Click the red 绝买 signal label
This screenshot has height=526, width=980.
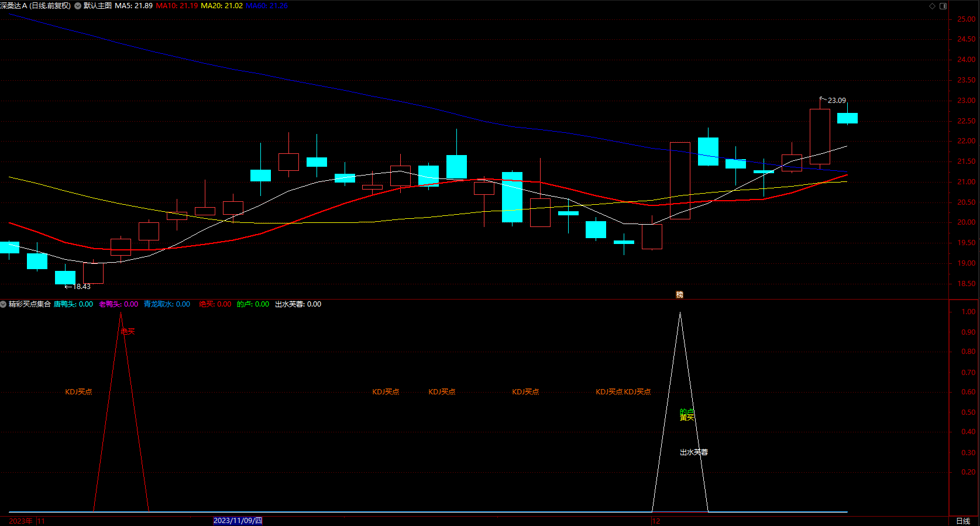tap(128, 332)
